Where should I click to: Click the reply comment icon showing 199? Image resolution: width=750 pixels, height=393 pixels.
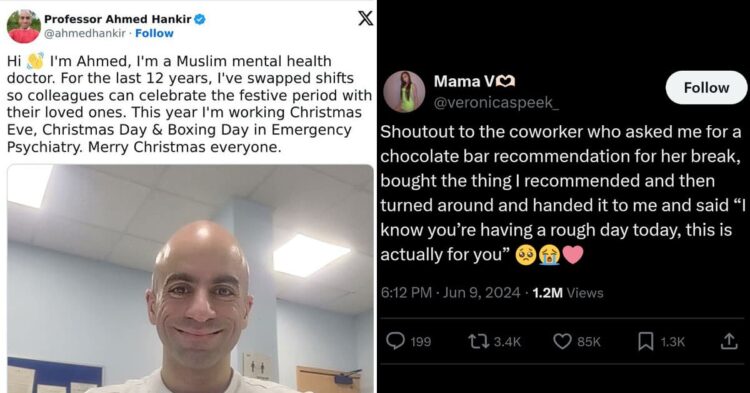click(x=395, y=341)
